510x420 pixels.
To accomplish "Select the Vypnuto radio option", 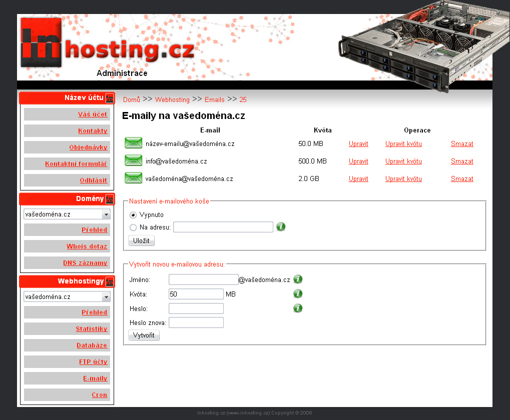I will [133, 215].
